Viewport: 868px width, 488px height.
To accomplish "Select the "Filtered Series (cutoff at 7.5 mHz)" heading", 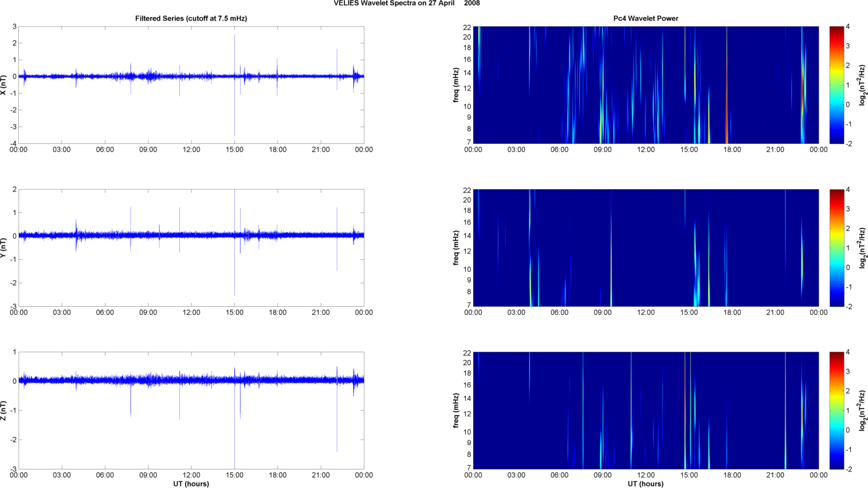I will (191, 18).
